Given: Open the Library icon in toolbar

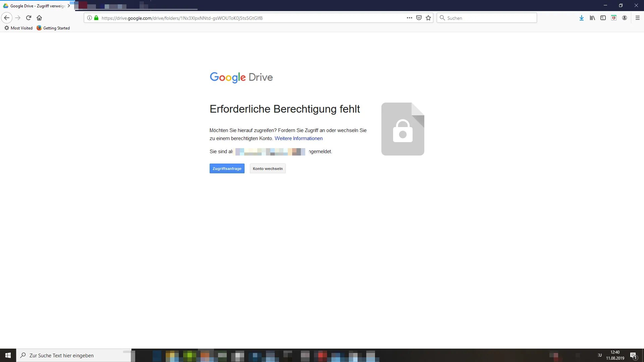Looking at the screenshot, I should [x=592, y=18].
